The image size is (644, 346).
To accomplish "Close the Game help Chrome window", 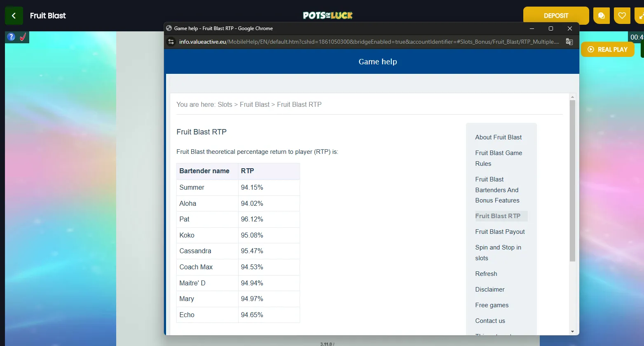I will pyautogui.click(x=570, y=28).
